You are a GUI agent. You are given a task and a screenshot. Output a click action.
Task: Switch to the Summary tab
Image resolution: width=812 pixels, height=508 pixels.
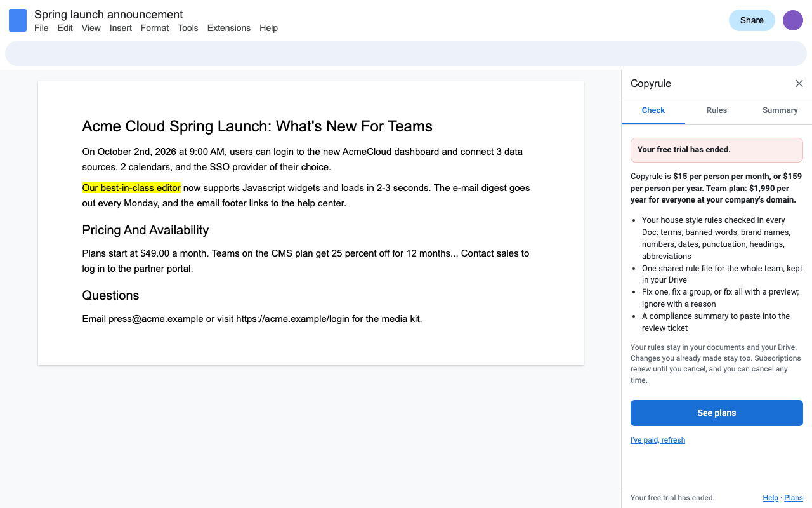coord(780,110)
